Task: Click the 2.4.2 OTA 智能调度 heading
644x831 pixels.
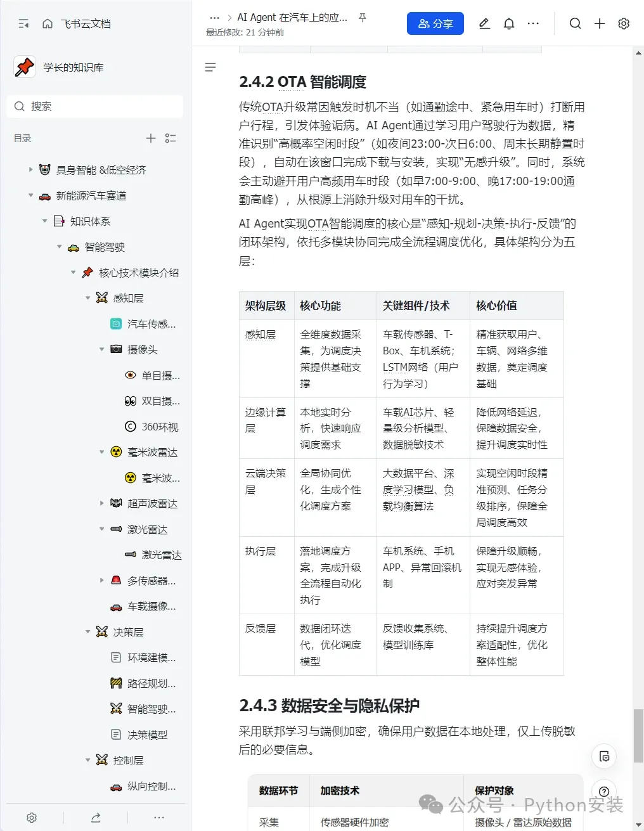Action: (303, 82)
